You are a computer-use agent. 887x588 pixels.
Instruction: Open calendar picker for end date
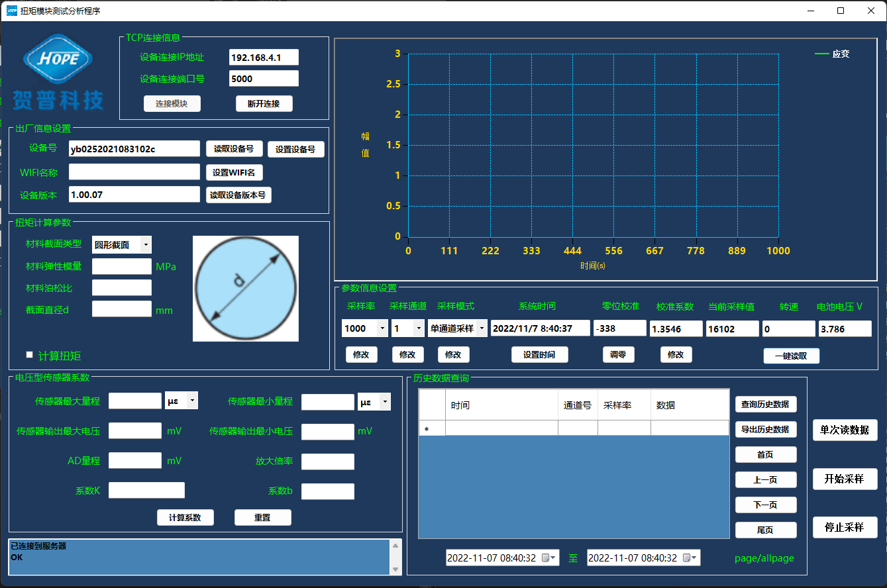(691, 558)
